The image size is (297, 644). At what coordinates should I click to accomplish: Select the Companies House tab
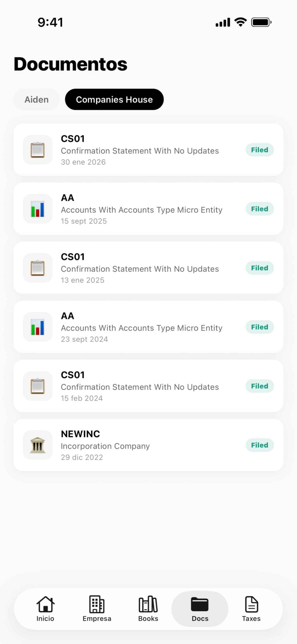(x=114, y=100)
